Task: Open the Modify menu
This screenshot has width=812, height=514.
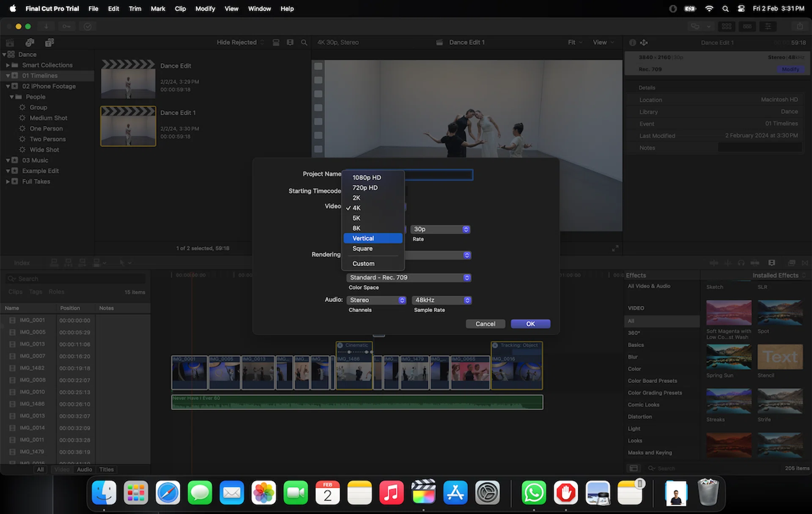Action: (x=205, y=8)
